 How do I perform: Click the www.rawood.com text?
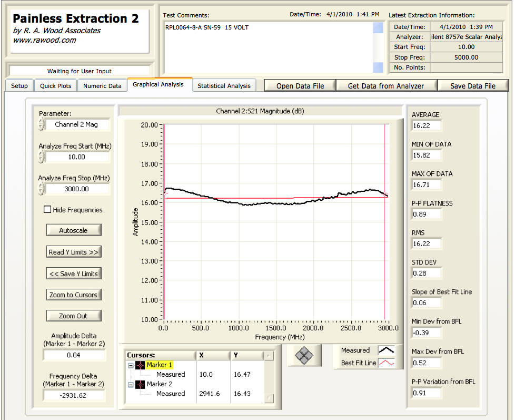click(x=44, y=40)
